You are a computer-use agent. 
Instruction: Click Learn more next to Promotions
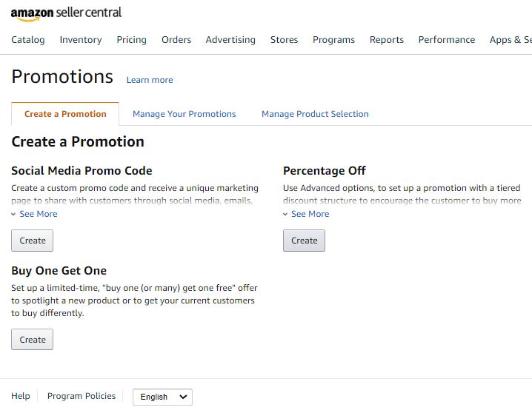(150, 80)
